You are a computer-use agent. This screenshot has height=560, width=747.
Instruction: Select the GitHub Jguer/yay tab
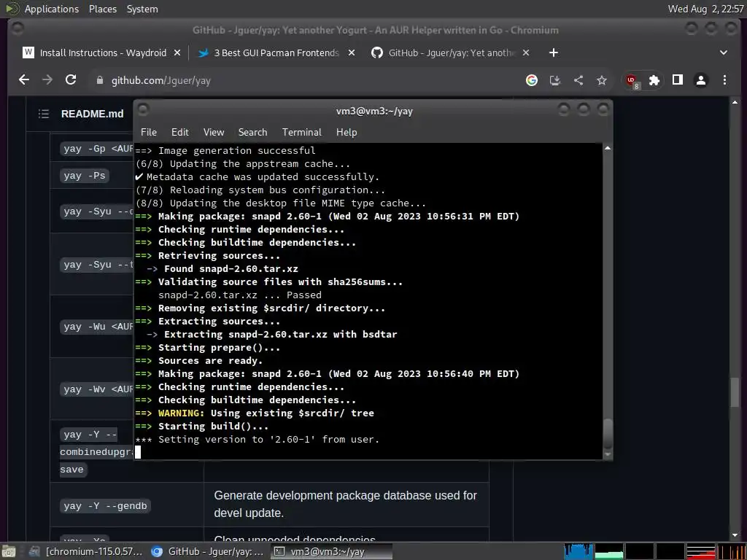point(451,52)
